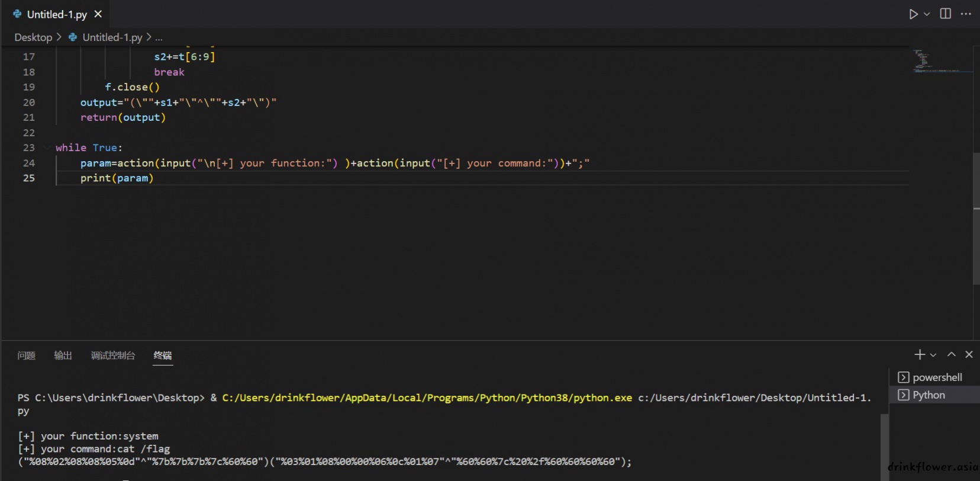Click terminal line 'your command:cat /flag'

pos(94,449)
